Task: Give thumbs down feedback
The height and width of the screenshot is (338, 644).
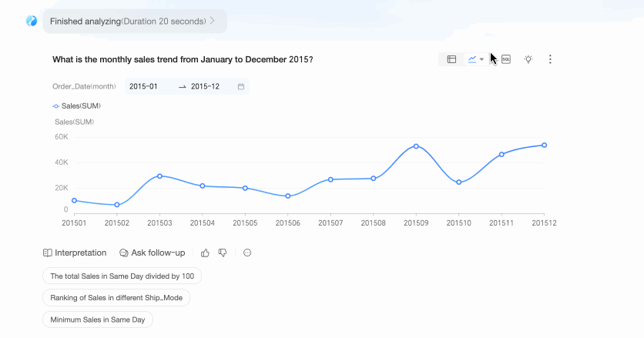Action: point(223,253)
